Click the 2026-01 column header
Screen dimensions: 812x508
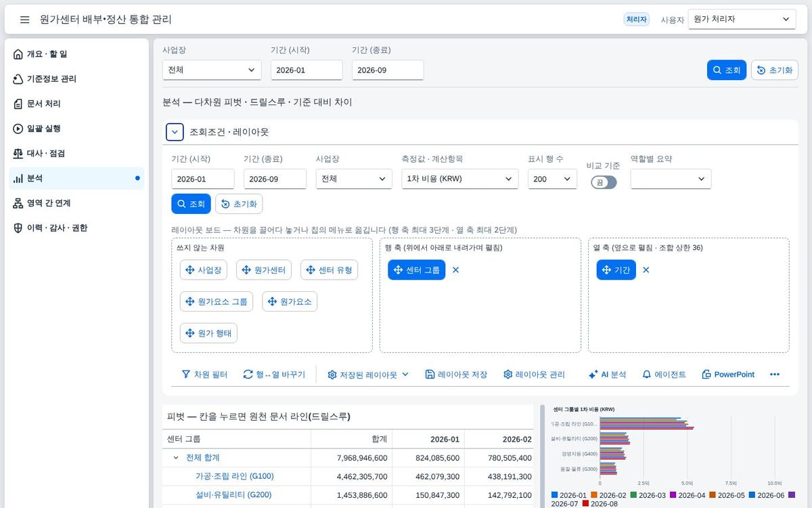coord(428,439)
